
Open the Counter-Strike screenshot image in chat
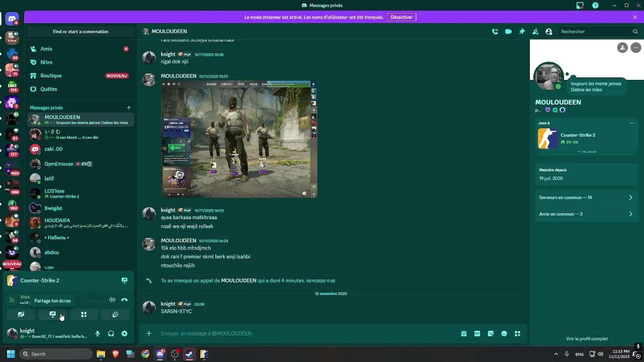[x=239, y=139]
